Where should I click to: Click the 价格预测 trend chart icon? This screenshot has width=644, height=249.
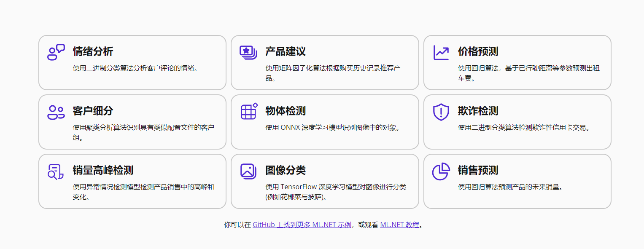pos(440,52)
